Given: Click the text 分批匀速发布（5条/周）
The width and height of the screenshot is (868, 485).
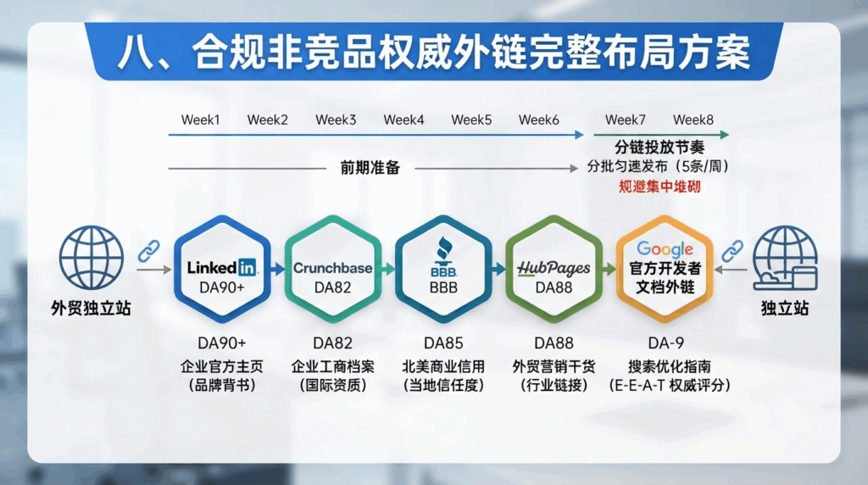Looking at the screenshot, I should point(658,166).
